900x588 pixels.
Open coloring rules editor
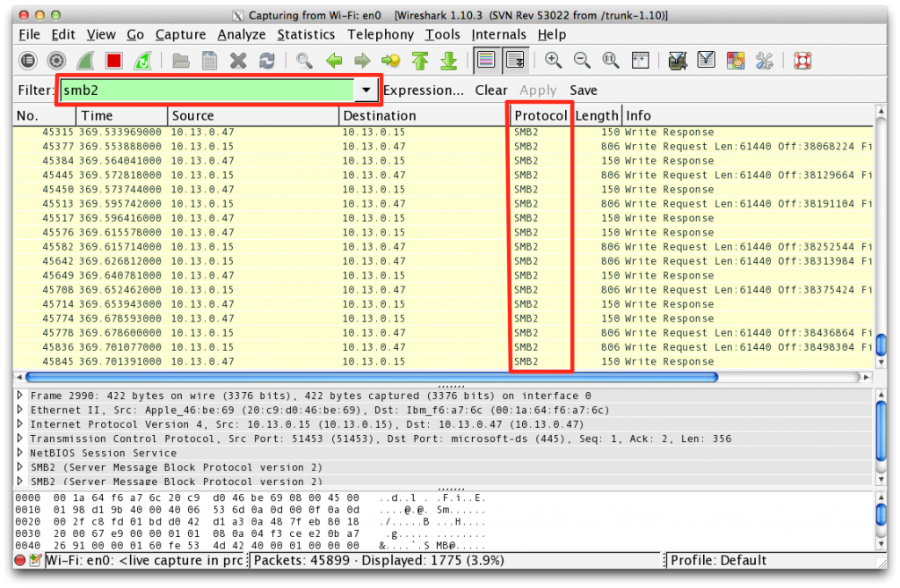tap(735, 60)
